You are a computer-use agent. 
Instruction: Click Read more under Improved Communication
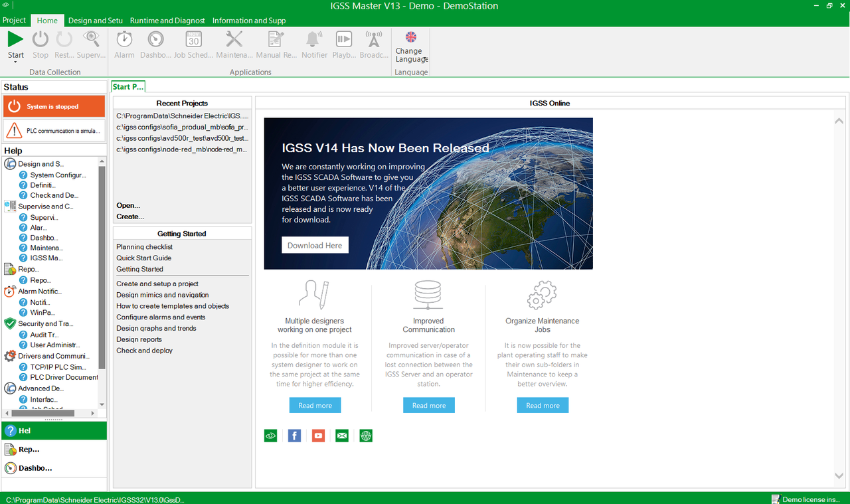pos(429,405)
